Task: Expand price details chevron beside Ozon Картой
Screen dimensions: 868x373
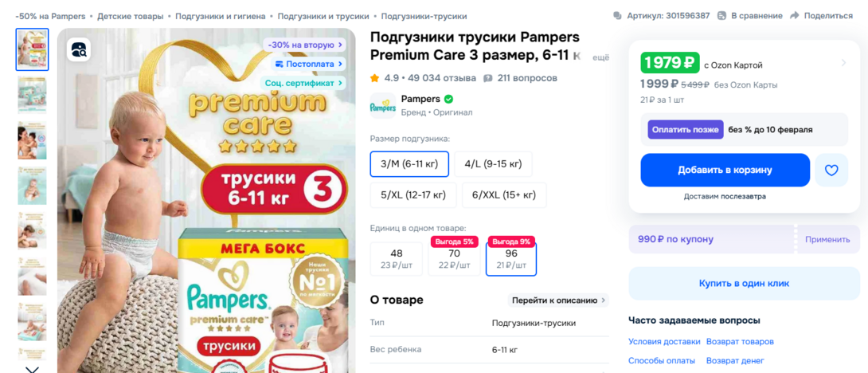Action: point(843,63)
